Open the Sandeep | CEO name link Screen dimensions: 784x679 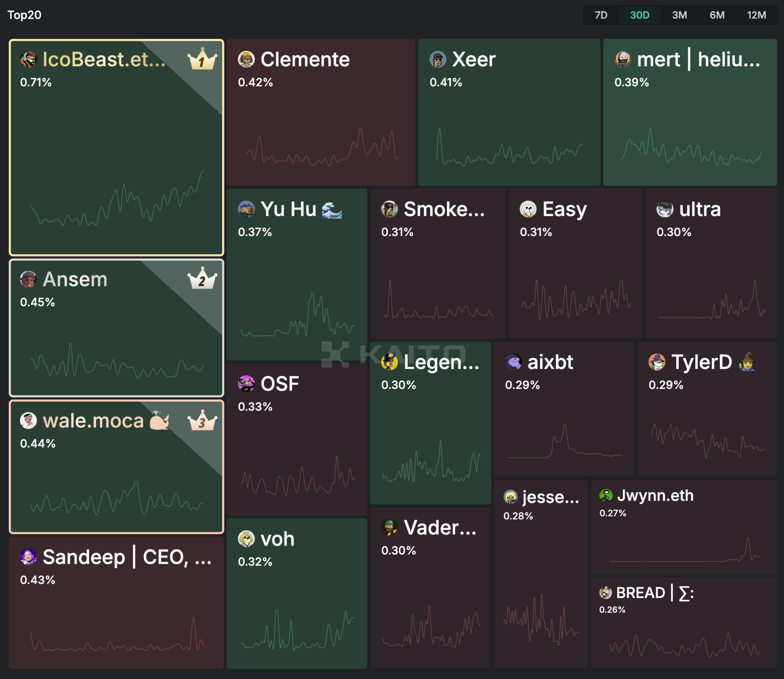tap(127, 557)
